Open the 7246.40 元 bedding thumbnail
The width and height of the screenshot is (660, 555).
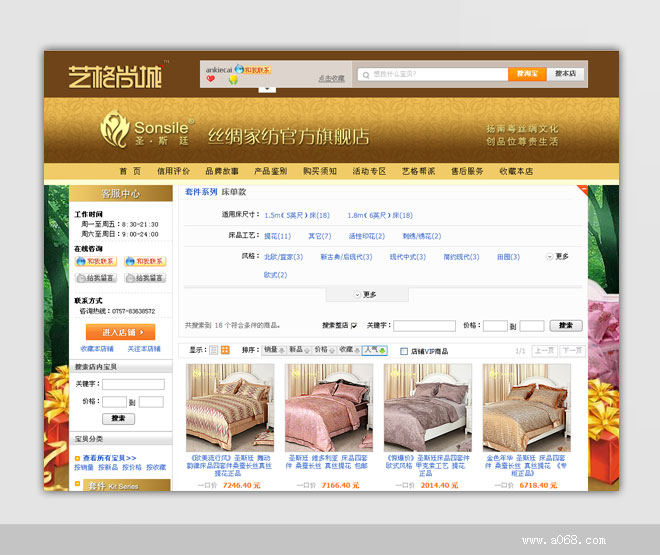coord(230,408)
